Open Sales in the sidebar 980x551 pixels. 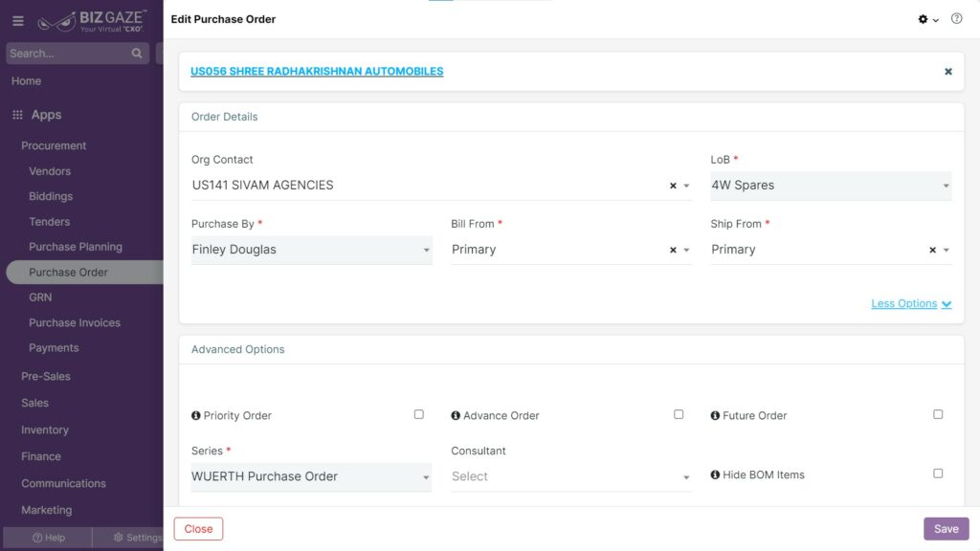pyautogui.click(x=35, y=403)
